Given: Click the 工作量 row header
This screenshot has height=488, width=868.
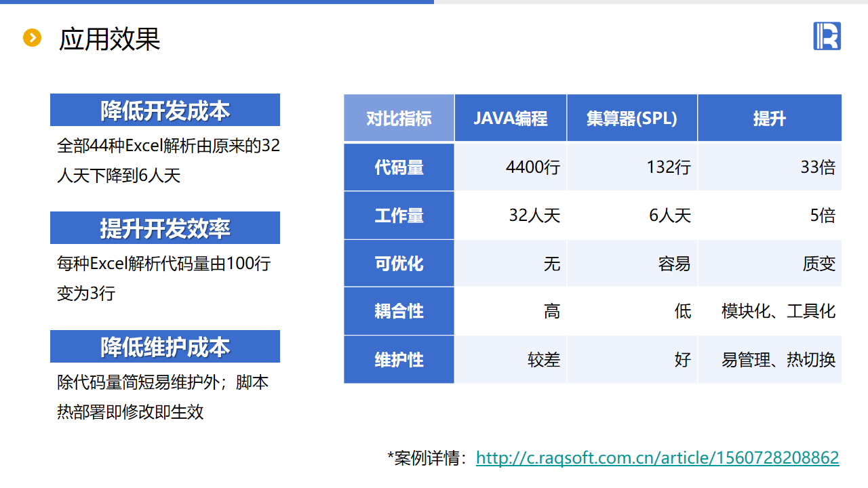Looking at the screenshot, I should [x=399, y=216].
